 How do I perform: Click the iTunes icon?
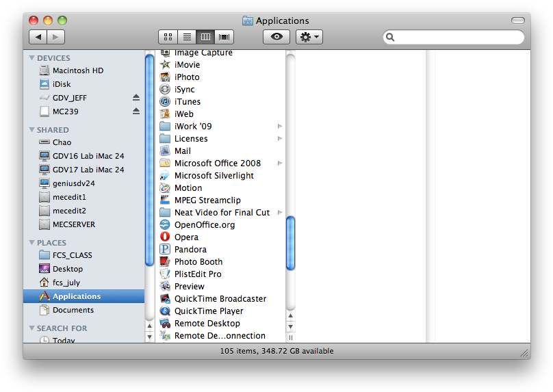click(x=165, y=101)
